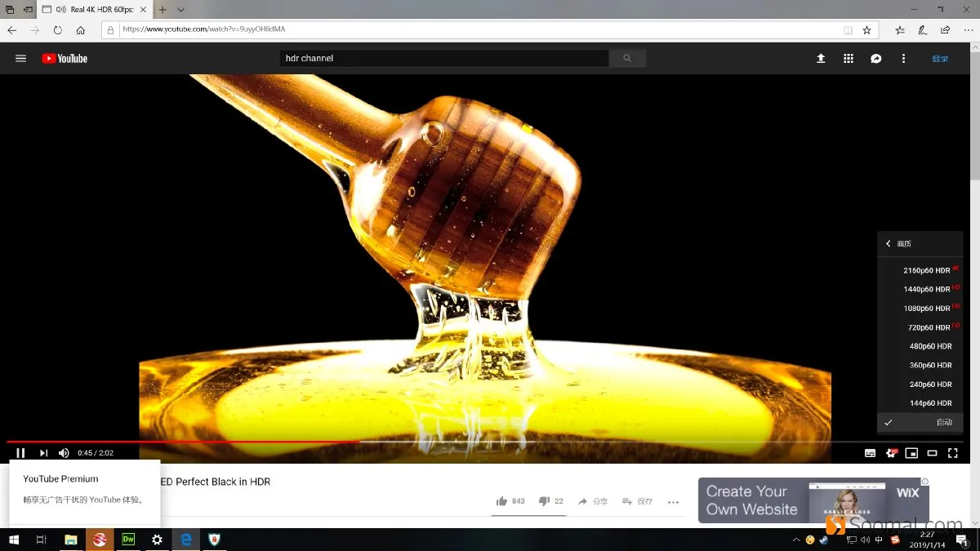Screen dimensions: 980x551
Task: Open the YouTube hamburger guide menu
Action: 21,59
